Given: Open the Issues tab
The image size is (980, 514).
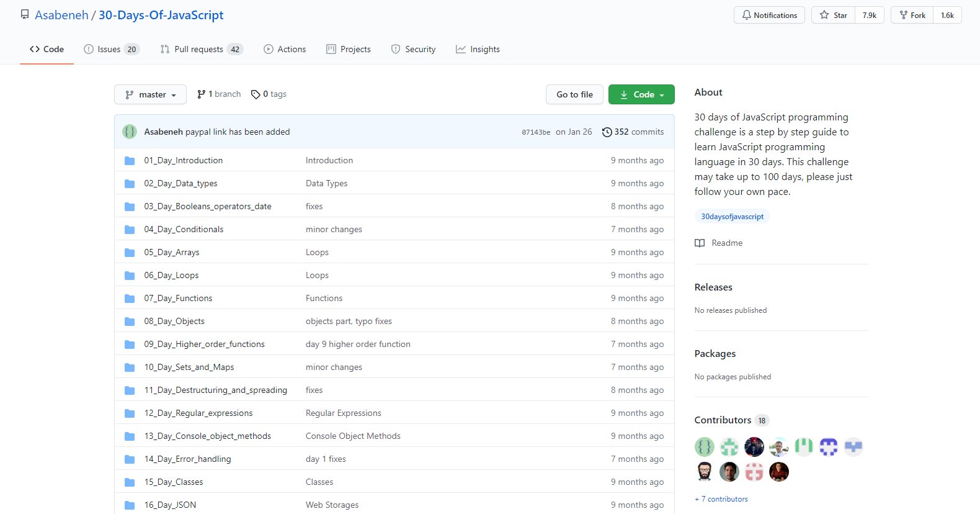Looking at the screenshot, I should click(x=112, y=49).
